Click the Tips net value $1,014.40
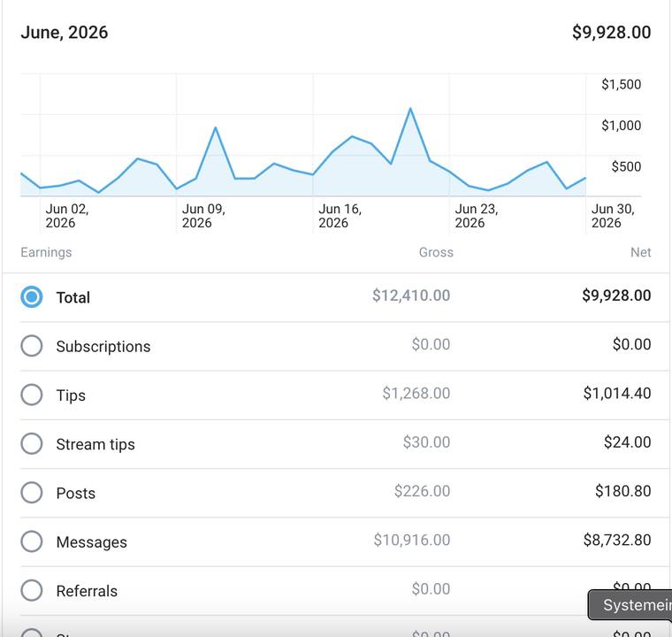 pos(617,394)
